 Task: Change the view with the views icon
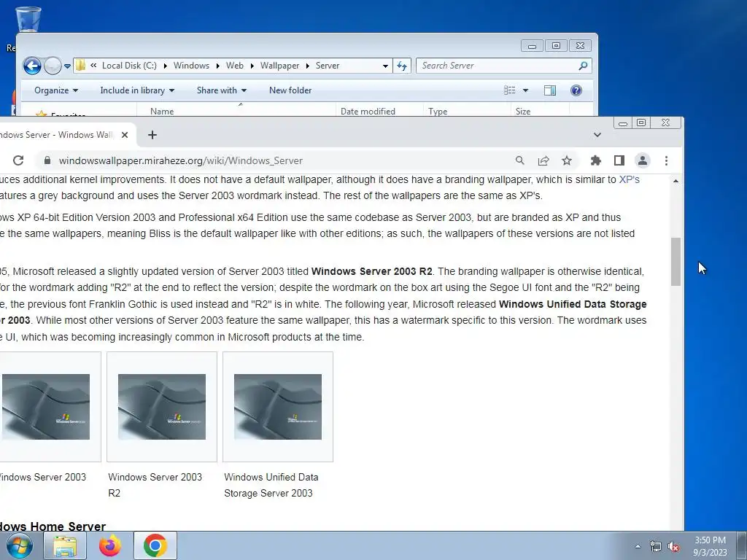tap(509, 90)
